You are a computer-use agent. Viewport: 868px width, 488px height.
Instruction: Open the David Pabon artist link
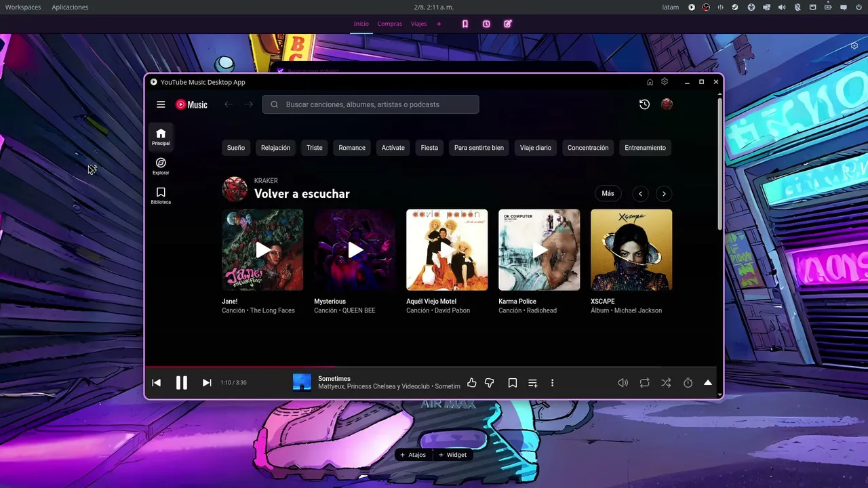tap(452, 310)
